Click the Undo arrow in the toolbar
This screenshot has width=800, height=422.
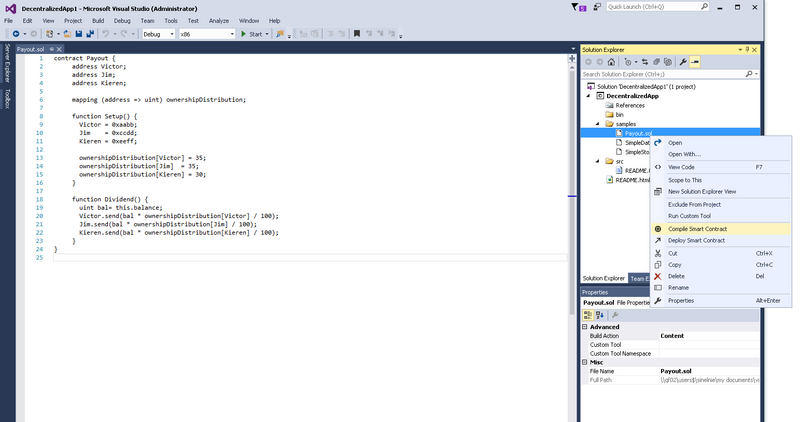pyautogui.click(x=105, y=33)
